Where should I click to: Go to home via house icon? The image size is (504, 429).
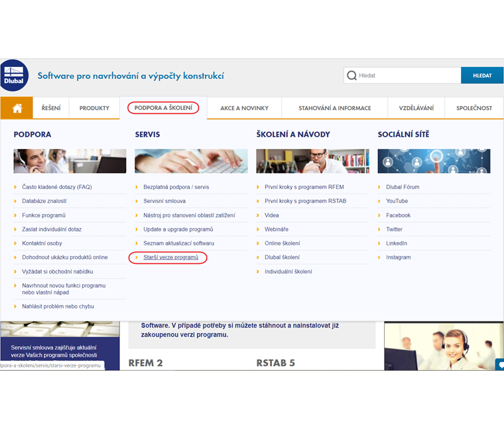17,108
